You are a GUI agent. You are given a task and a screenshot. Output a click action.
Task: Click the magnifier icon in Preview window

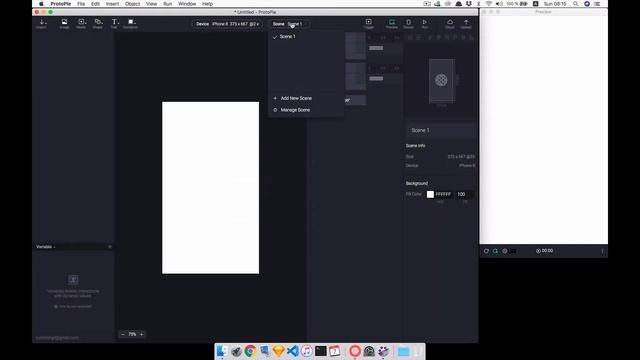pos(495,251)
